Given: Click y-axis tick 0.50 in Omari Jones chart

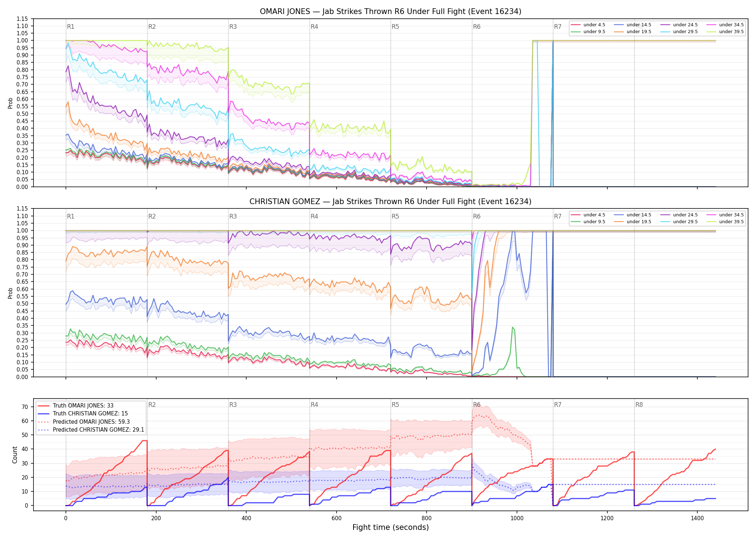Looking at the screenshot, I should click(x=22, y=114).
